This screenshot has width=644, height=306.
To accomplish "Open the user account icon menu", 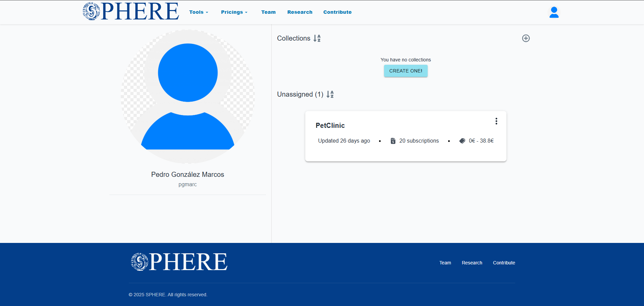I will (x=554, y=12).
